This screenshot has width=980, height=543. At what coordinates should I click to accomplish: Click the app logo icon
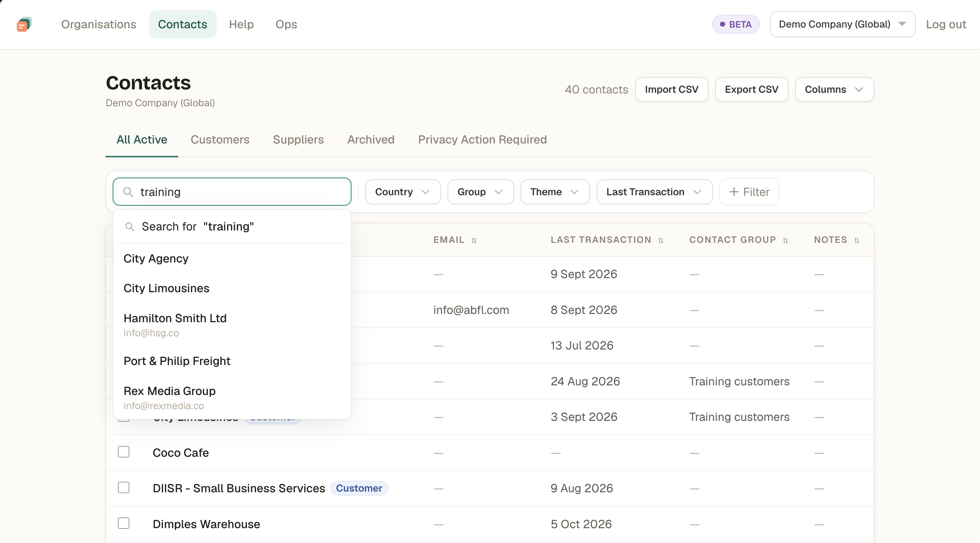coord(24,24)
